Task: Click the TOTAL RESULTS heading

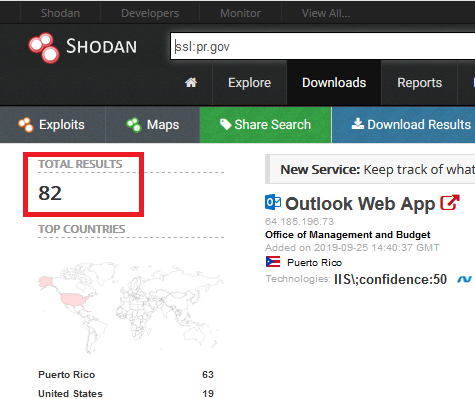Action: coord(80,164)
